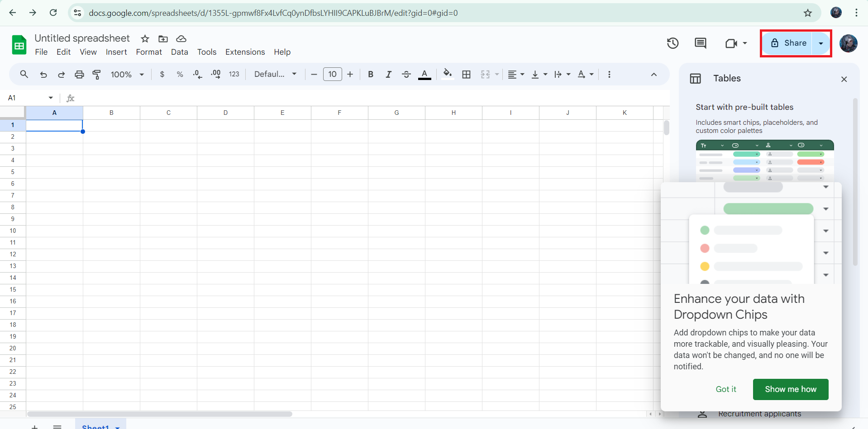The image size is (868, 429).
Task: Apply strikethrough formatting icon
Action: [x=406, y=75]
